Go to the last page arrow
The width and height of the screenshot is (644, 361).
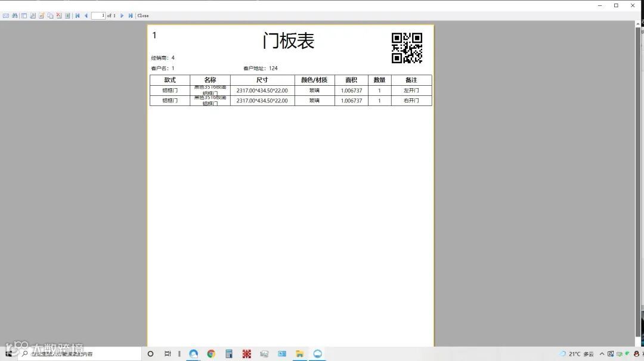tap(131, 15)
